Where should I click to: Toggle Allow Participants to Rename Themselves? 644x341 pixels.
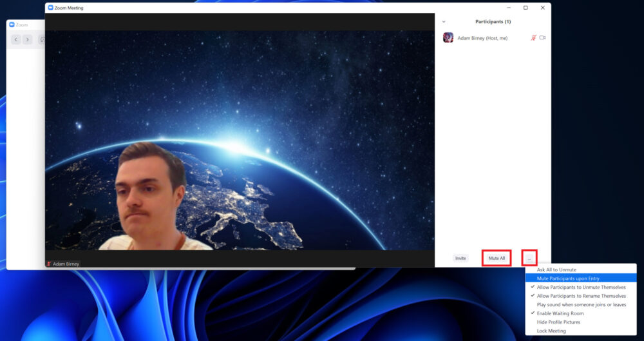tap(581, 296)
